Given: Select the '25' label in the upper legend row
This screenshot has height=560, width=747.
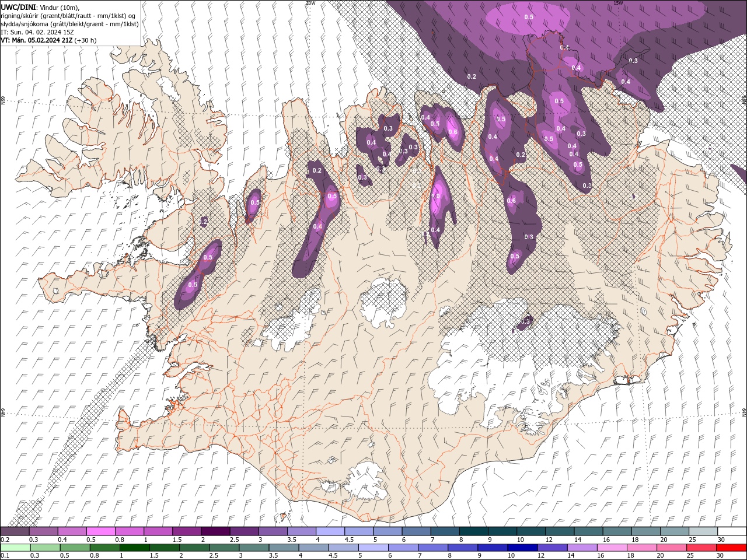Looking at the screenshot, I should [692, 540].
